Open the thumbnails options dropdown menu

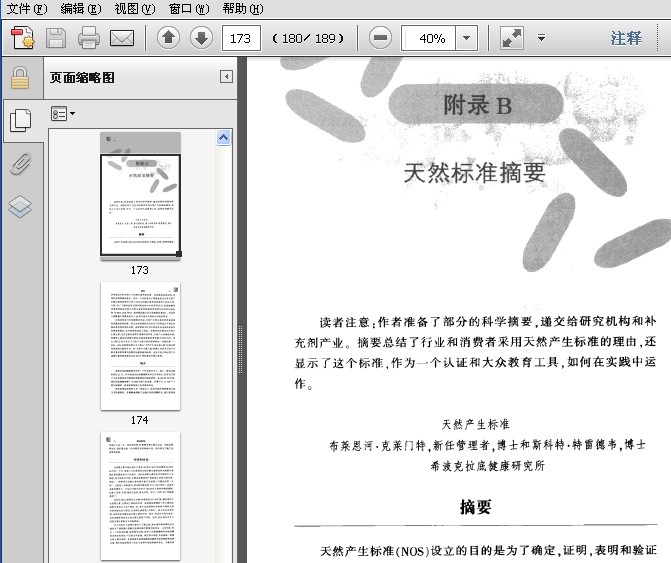(63, 114)
